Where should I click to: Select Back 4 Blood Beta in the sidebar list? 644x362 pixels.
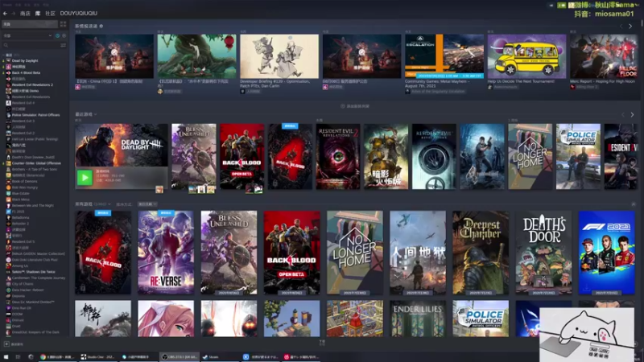(x=26, y=72)
